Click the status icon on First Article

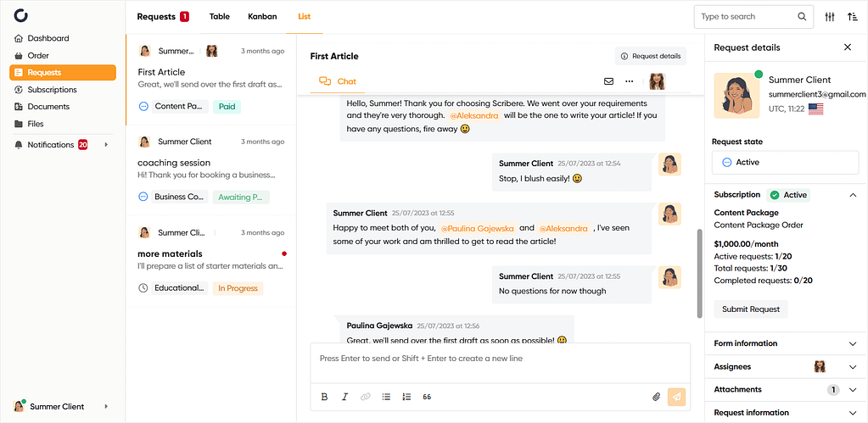coord(143,106)
